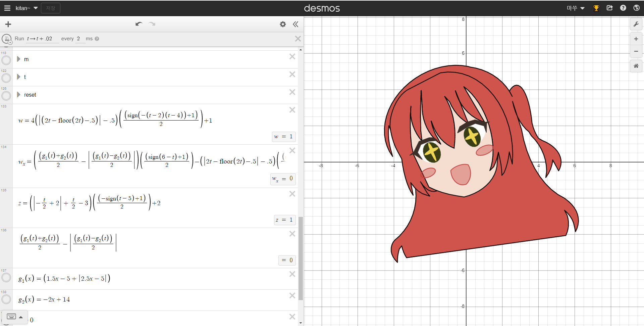Click the desmos logo

pos(322,8)
